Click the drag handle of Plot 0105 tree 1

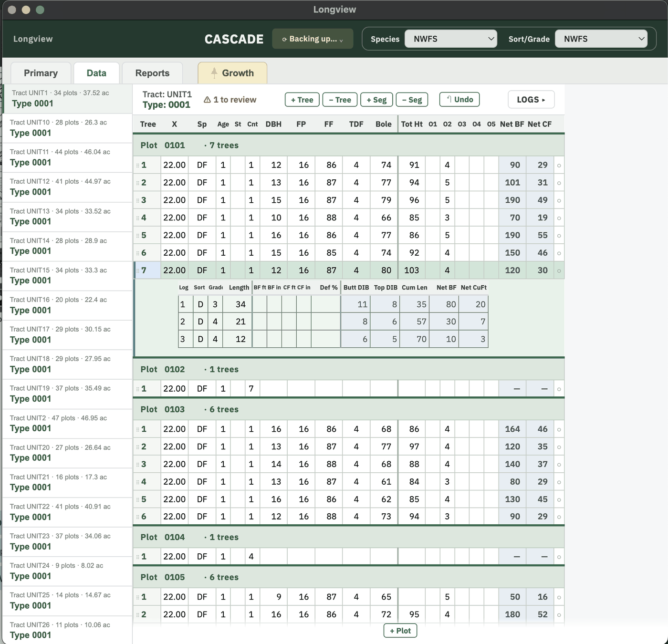(x=138, y=597)
